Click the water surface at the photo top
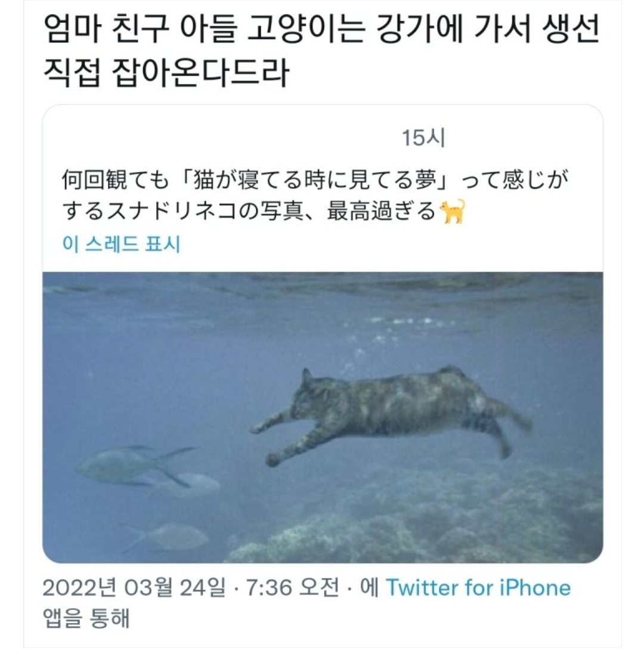 [322, 285]
